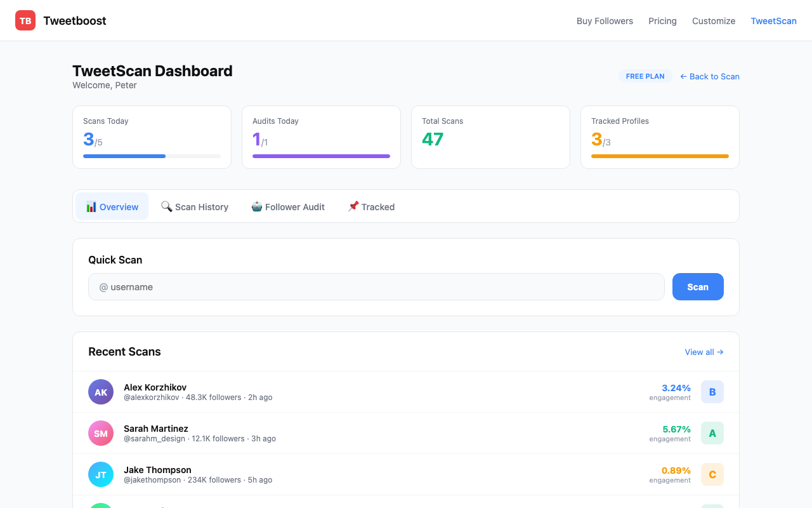Click the Total Scans value 47
This screenshot has height=508, width=812.
pos(433,139)
